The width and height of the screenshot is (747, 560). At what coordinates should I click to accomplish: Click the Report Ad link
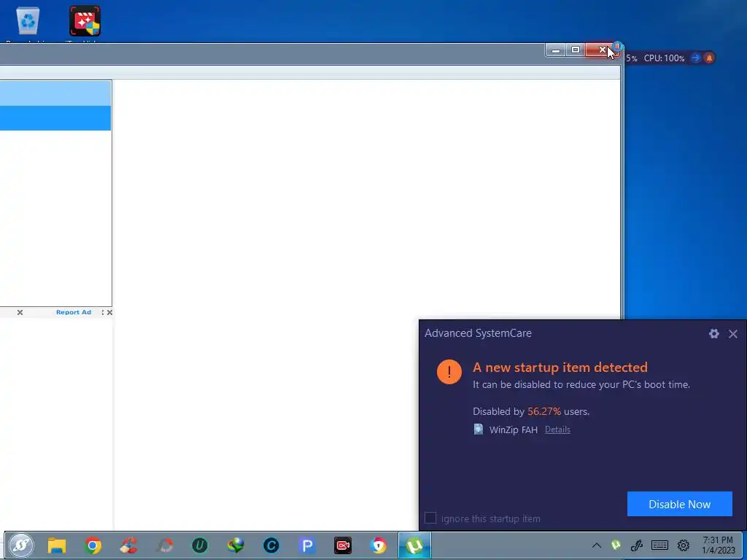tap(74, 312)
